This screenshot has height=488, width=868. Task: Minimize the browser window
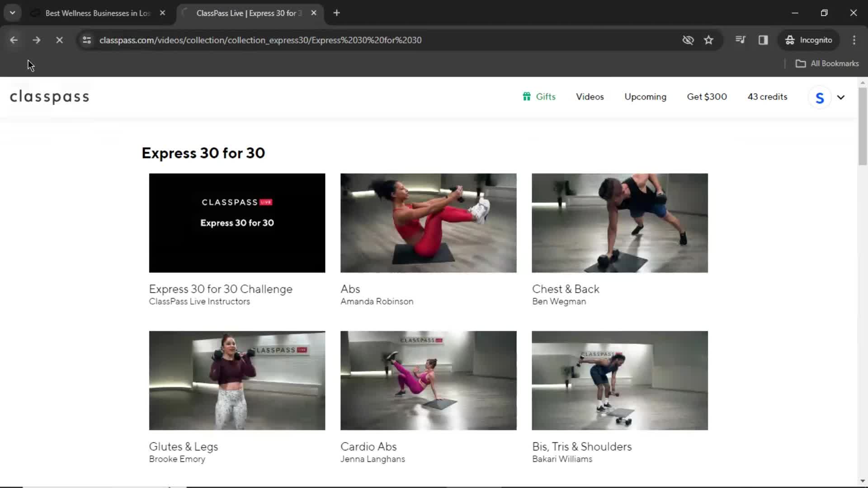[795, 13]
